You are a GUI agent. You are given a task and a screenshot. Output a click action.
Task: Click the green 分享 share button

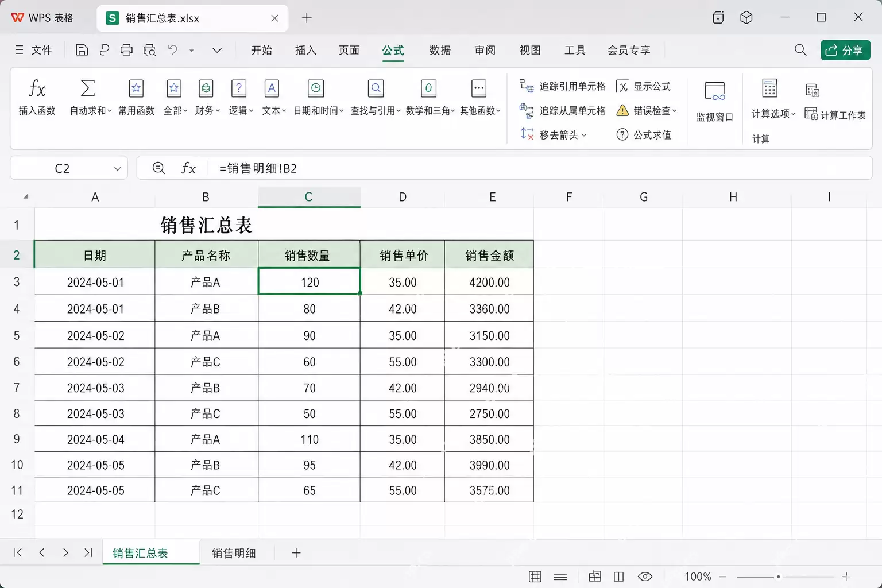(845, 50)
